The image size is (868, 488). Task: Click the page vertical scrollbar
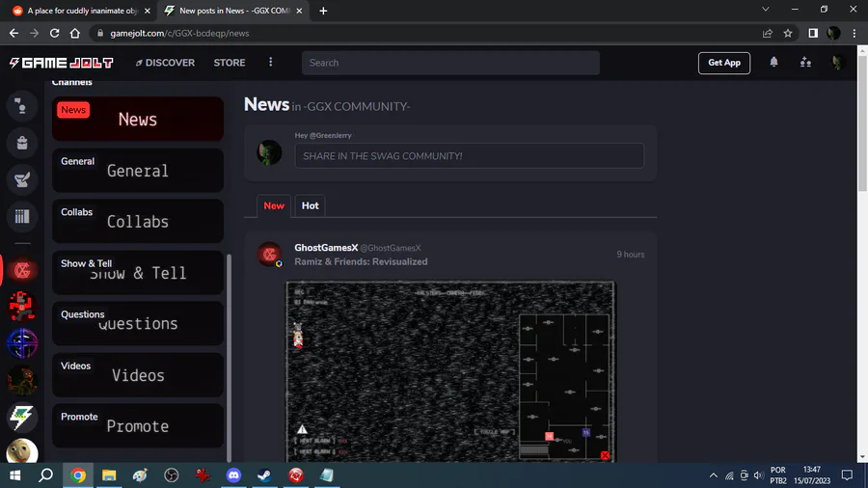pyautogui.click(x=862, y=123)
